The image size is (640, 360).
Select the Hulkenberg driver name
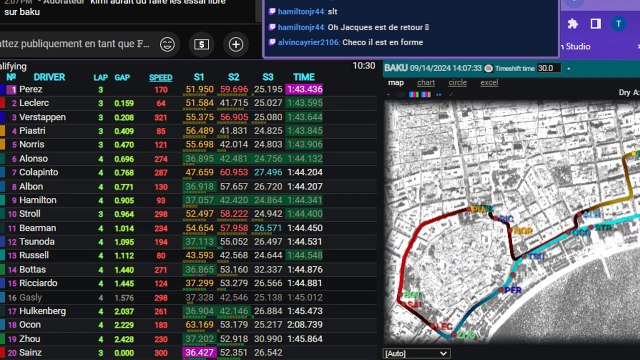coord(42,311)
